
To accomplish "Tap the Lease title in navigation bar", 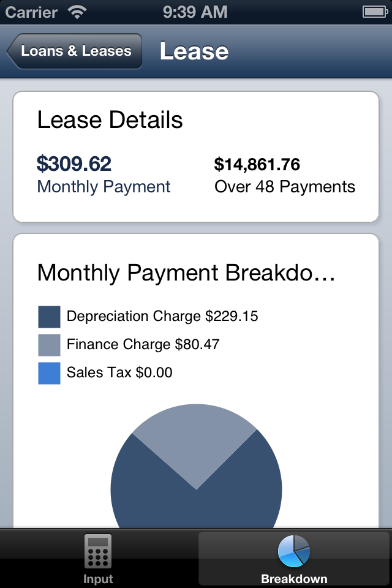I will tap(194, 51).
